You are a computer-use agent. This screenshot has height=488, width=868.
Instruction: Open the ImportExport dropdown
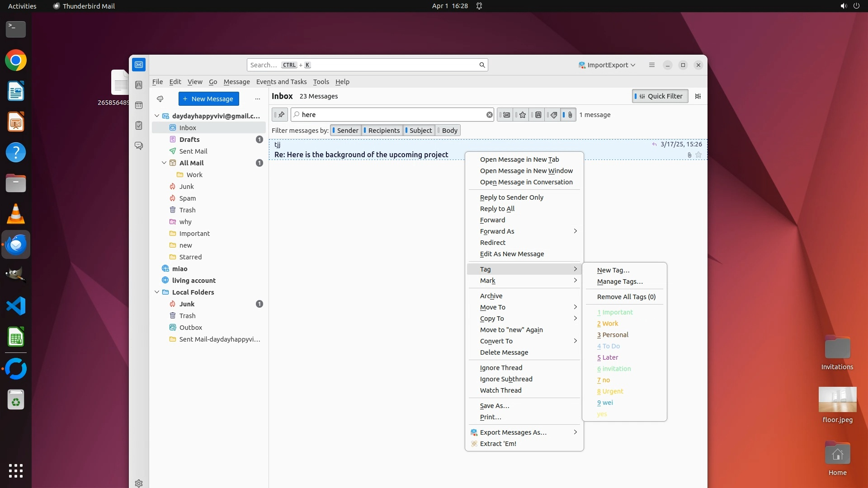tap(607, 65)
